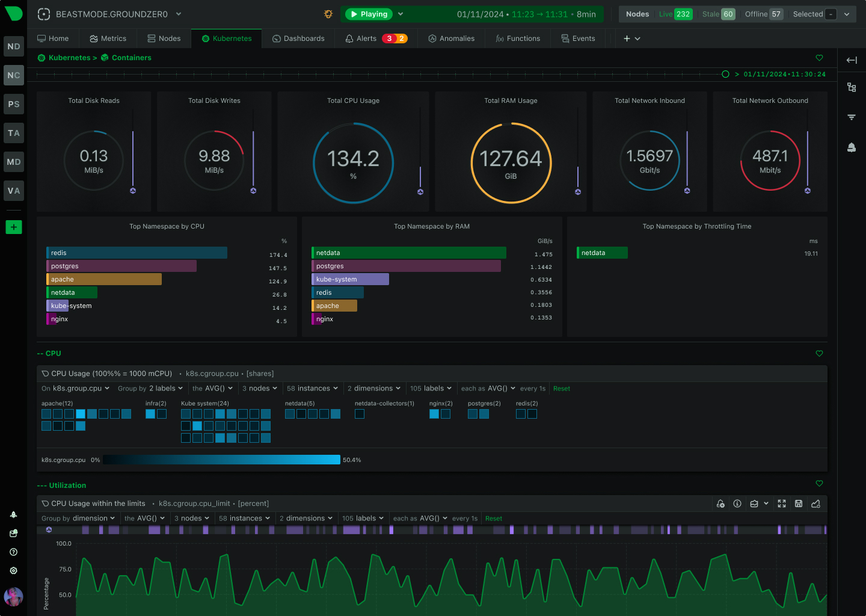Open alert settings on the CPU Usage chart

pos(720,504)
